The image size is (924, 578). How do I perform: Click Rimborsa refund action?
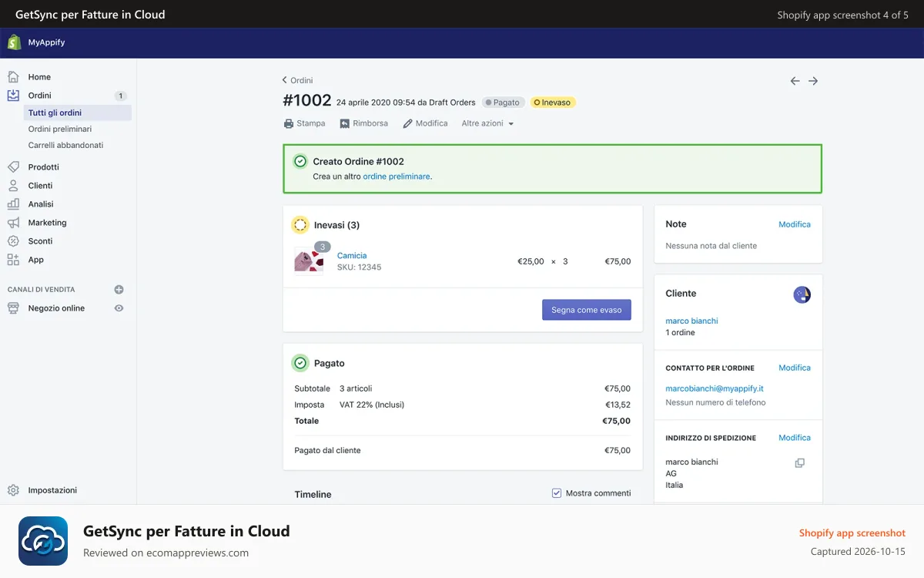(x=364, y=123)
